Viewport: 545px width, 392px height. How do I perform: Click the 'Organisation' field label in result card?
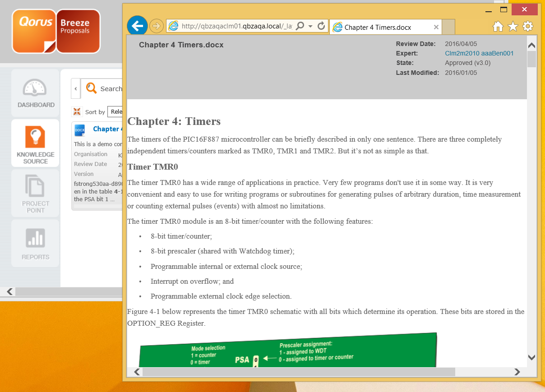click(91, 154)
